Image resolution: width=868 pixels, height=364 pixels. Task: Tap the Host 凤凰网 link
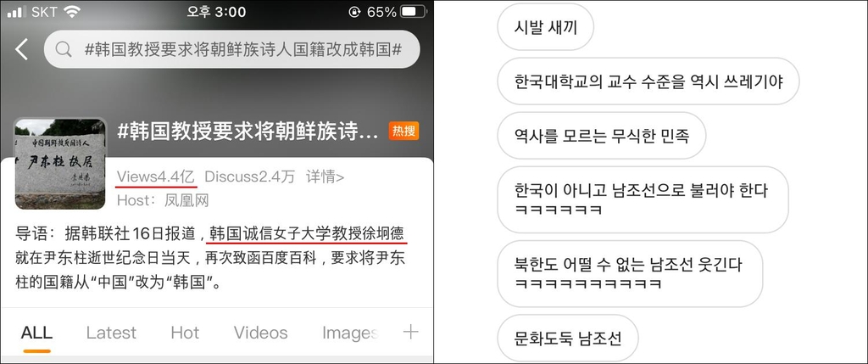pyautogui.click(x=163, y=200)
